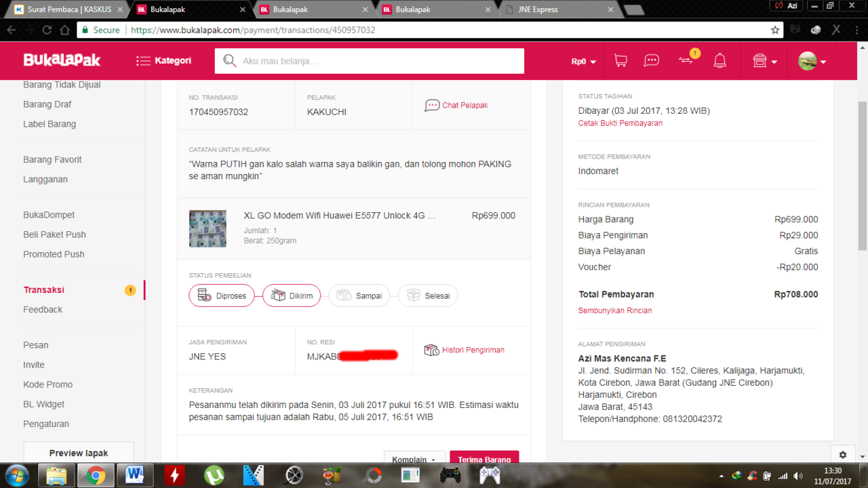This screenshot has width=868, height=488.
Task: Click the Preview lapak button
Action: point(79,453)
